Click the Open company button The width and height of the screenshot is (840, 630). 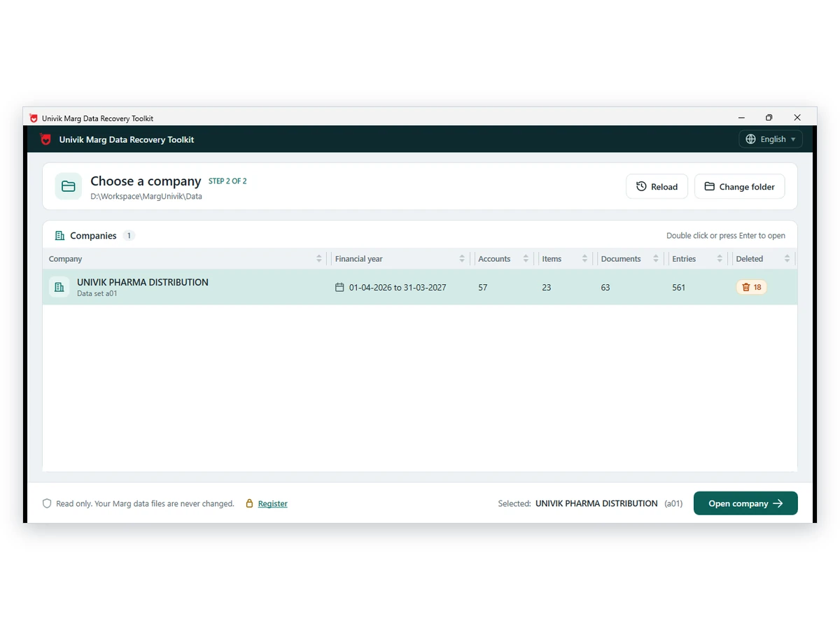coord(745,503)
